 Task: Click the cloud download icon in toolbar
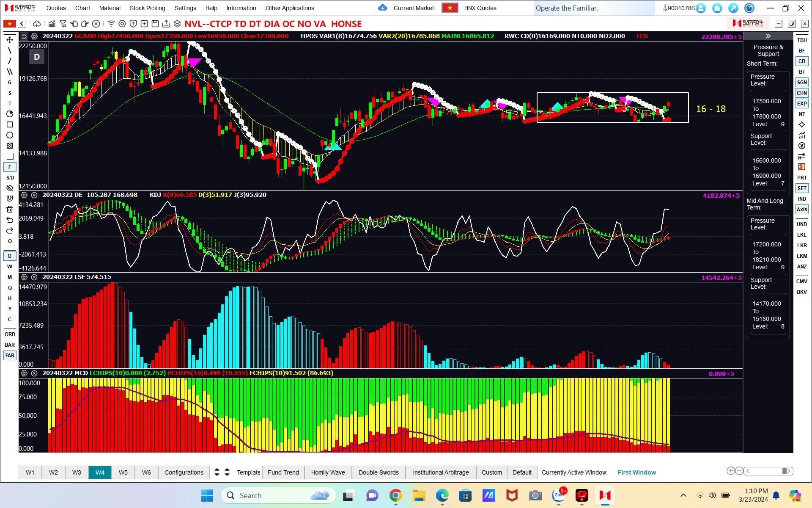[37, 24]
